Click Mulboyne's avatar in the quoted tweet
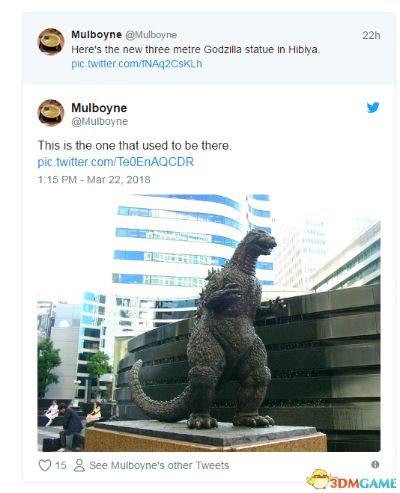The image size is (400, 493). (51, 41)
